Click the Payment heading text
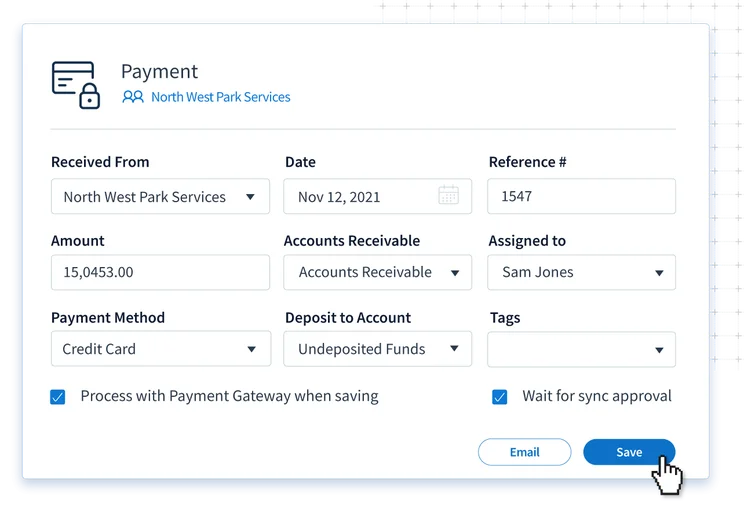This screenshot has height=515, width=744. (x=159, y=72)
